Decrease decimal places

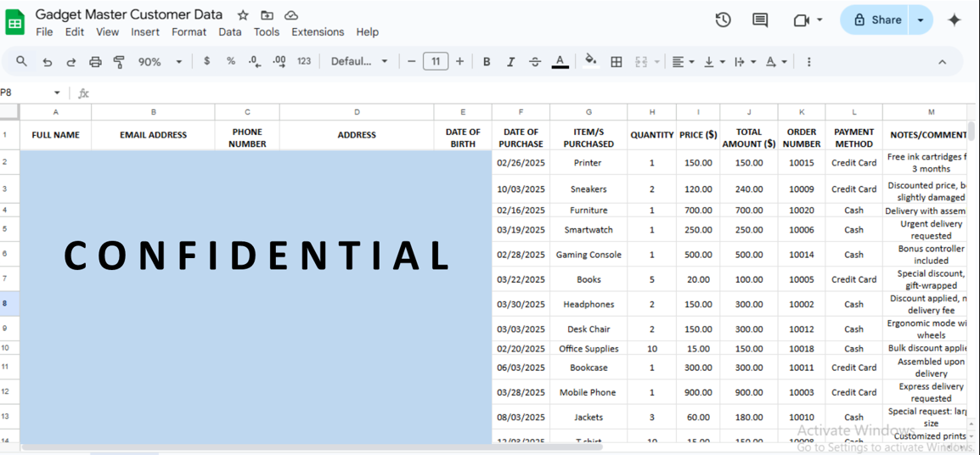(254, 61)
